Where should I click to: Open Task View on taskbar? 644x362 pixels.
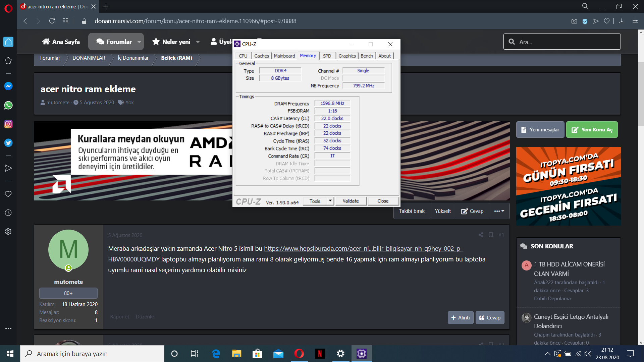tap(195, 354)
